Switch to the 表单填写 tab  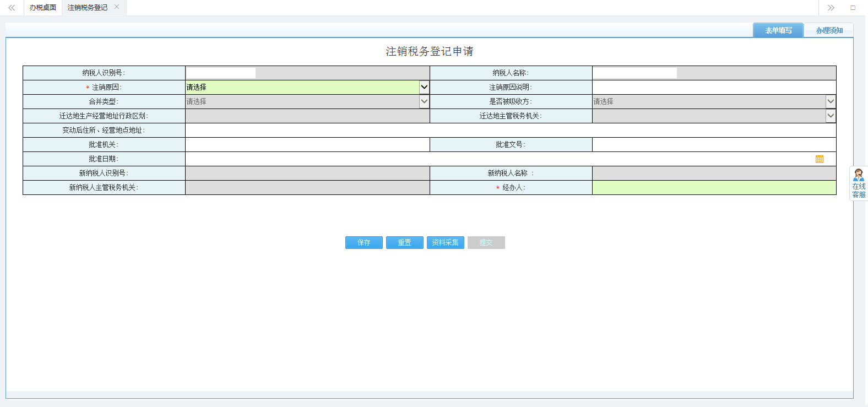tap(778, 30)
